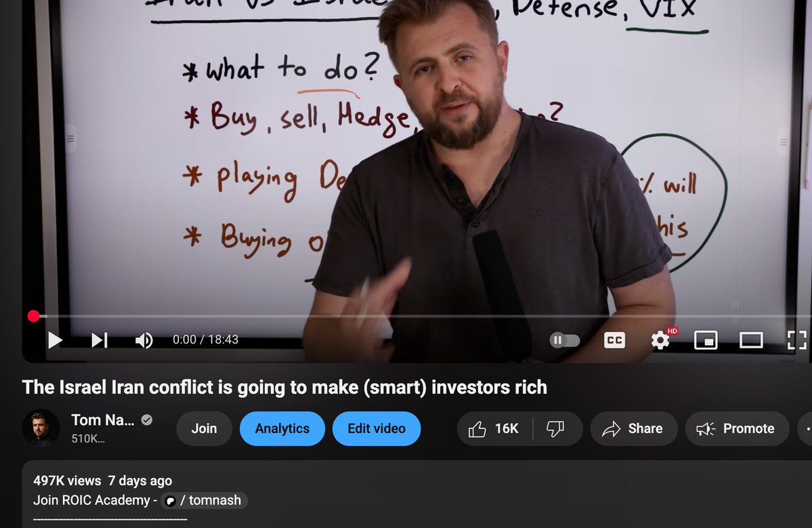The image size is (812, 528).
Task: Toggle the autoplay switch
Action: [x=564, y=340]
